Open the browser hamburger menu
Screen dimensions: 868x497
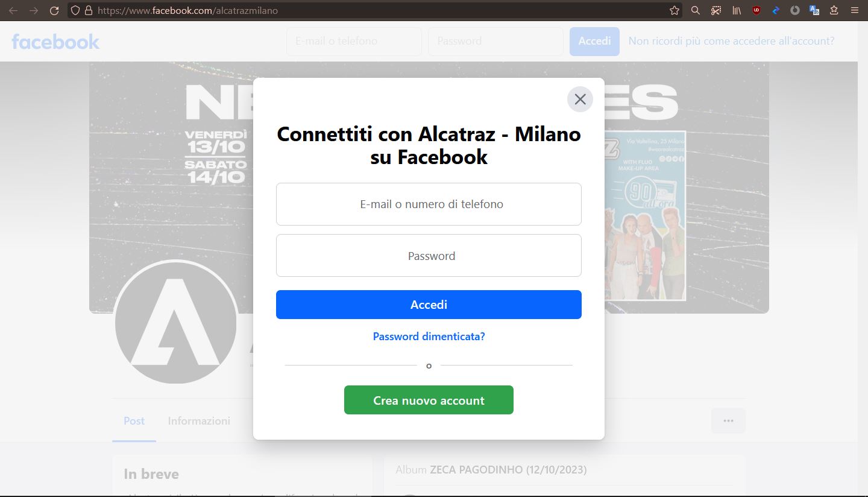(x=854, y=10)
